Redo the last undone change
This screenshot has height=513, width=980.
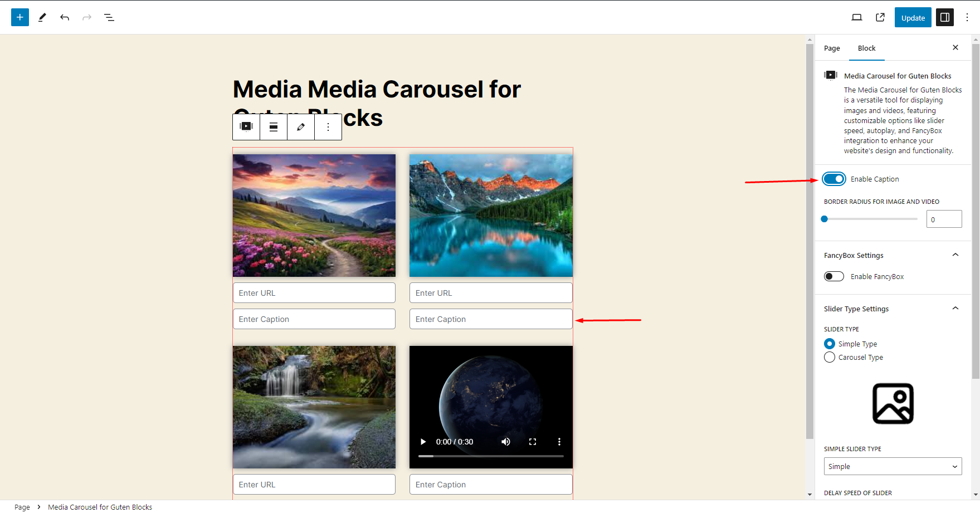(x=87, y=17)
